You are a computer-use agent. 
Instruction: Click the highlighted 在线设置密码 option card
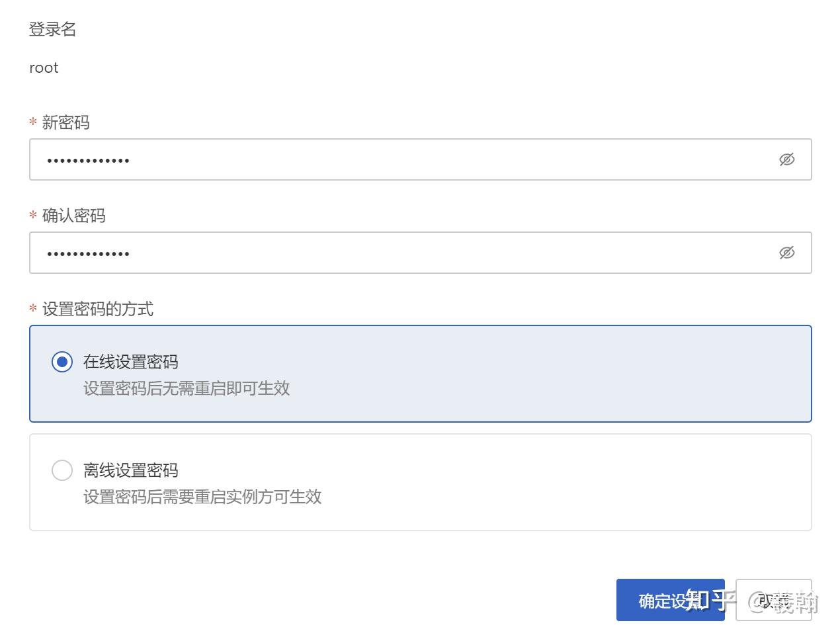point(420,373)
